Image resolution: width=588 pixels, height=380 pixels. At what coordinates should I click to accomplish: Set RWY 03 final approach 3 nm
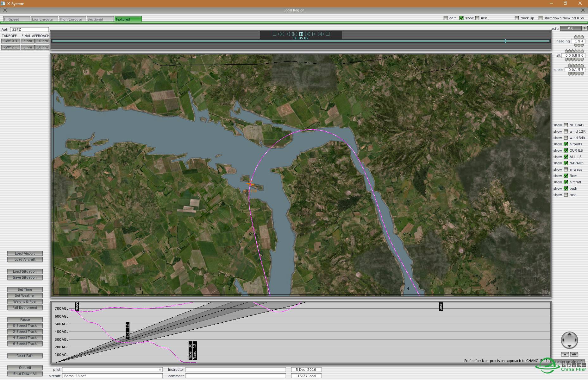coord(28,41)
